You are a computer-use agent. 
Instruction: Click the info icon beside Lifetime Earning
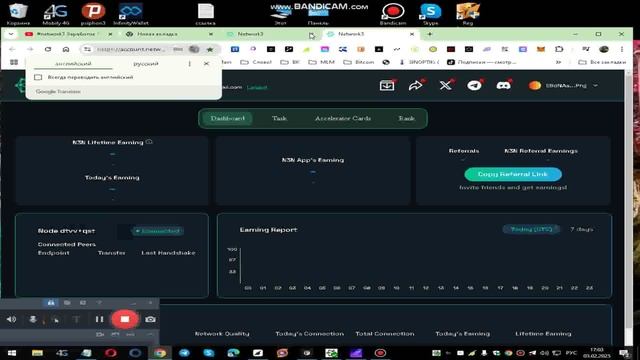click(149, 142)
